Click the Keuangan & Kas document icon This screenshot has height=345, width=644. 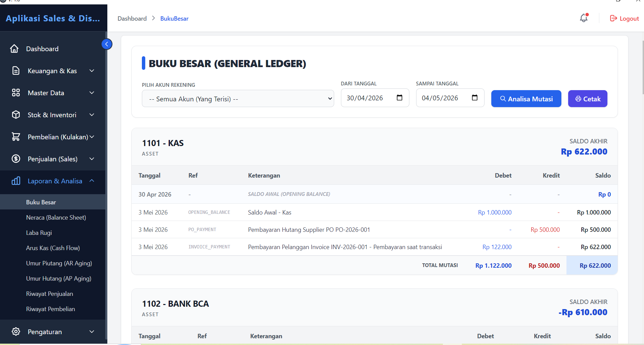(16, 70)
